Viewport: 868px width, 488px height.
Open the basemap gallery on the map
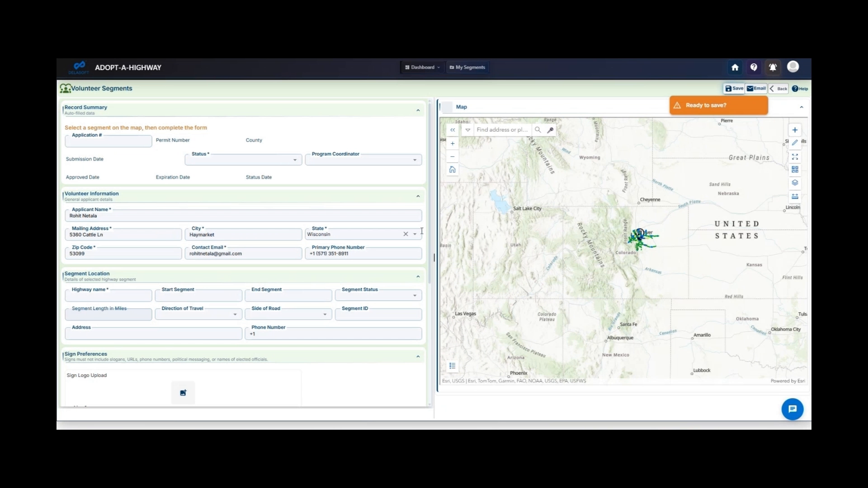pyautogui.click(x=795, y=169)
